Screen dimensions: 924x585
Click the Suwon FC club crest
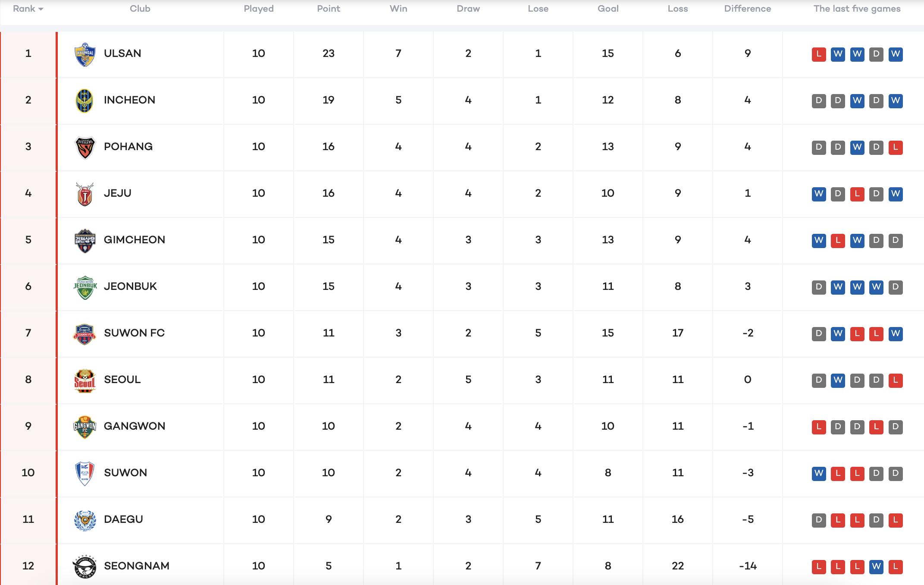[85, 333]
